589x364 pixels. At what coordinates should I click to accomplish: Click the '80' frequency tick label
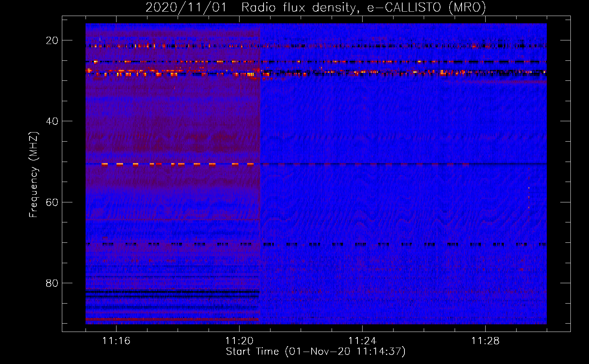[52, 283]
